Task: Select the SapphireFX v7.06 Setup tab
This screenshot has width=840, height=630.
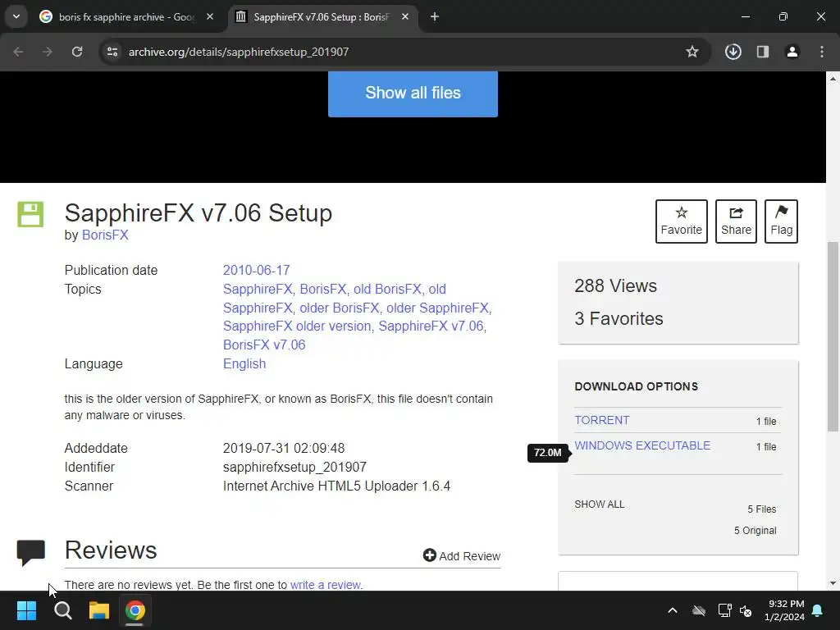Action: pyautogui.click(x=322, y=16)
